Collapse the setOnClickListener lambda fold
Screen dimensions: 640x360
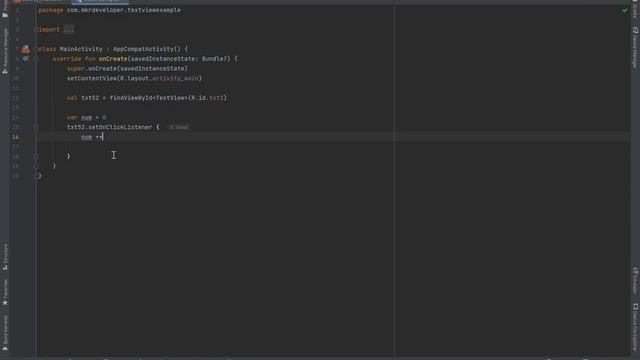point(36,127)
